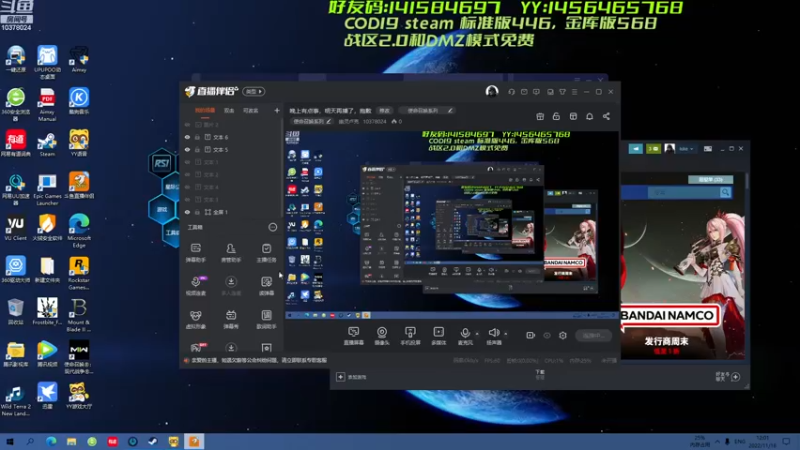The width and height of the screenshot is (800, 450).
Task: Select the first orange scene tab
Action: 205,110
